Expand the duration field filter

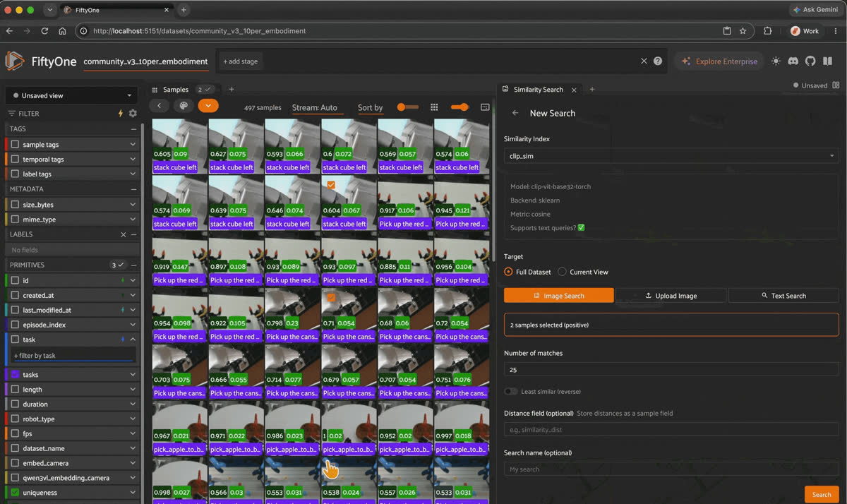(x=133, y=404)
